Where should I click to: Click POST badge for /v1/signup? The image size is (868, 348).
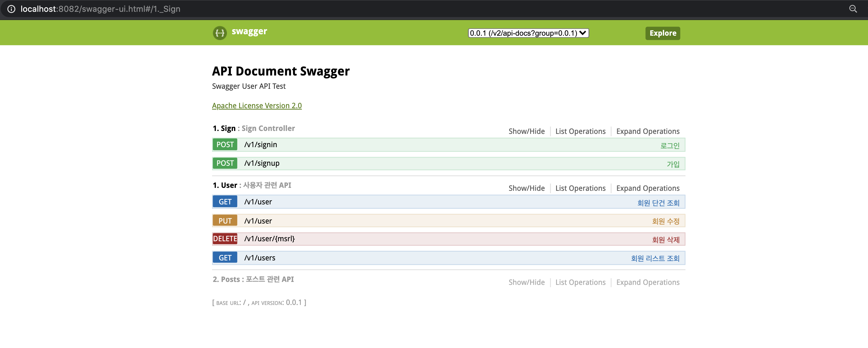click(x=225, y=163)
